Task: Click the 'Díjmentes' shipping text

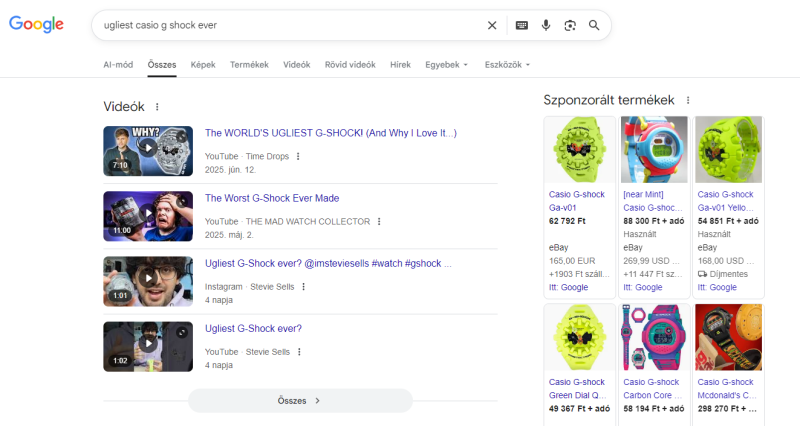Action: [729, 274]
